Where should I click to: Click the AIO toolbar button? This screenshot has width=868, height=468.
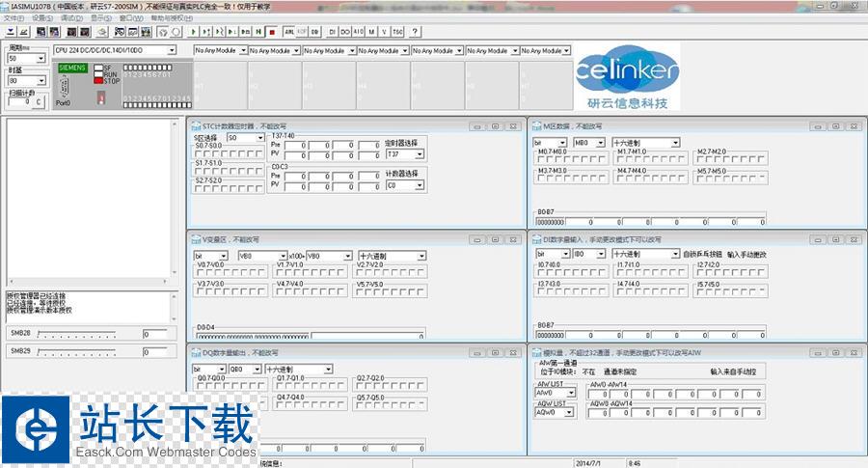click(359, 31)
